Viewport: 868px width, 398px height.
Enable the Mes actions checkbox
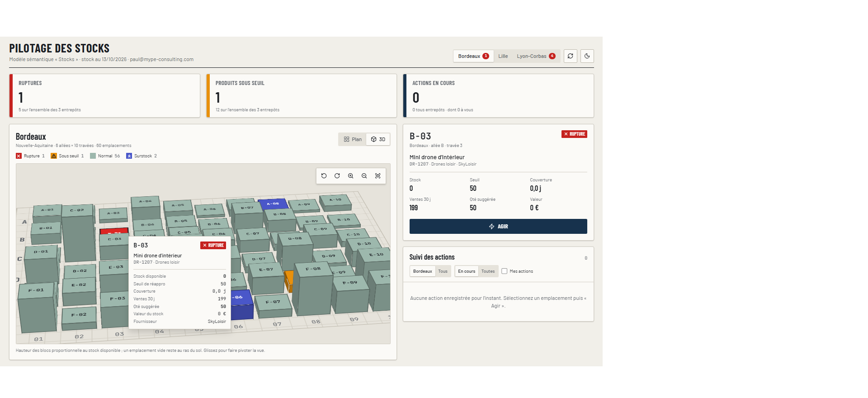tap(505, 271)
